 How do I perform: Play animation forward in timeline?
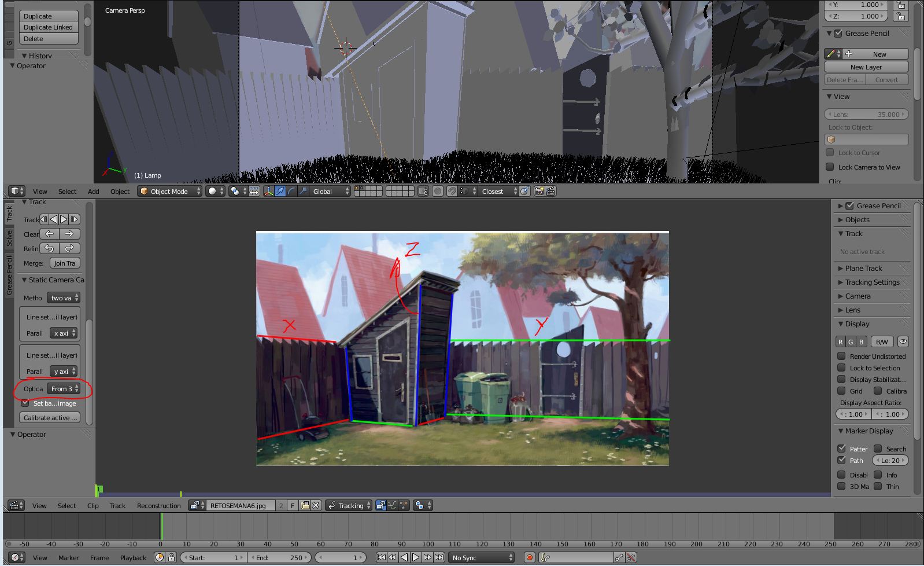tap(416, 557)
